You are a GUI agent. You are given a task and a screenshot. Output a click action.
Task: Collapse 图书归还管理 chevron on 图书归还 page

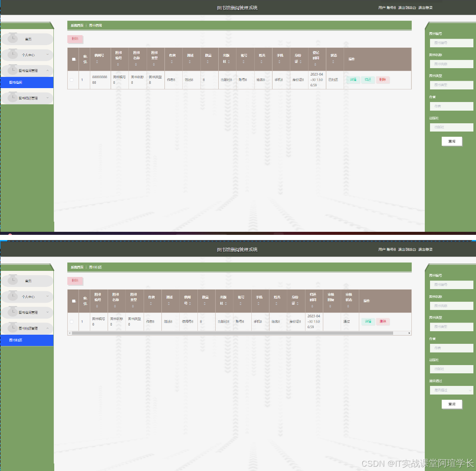[x=47, y=328]
